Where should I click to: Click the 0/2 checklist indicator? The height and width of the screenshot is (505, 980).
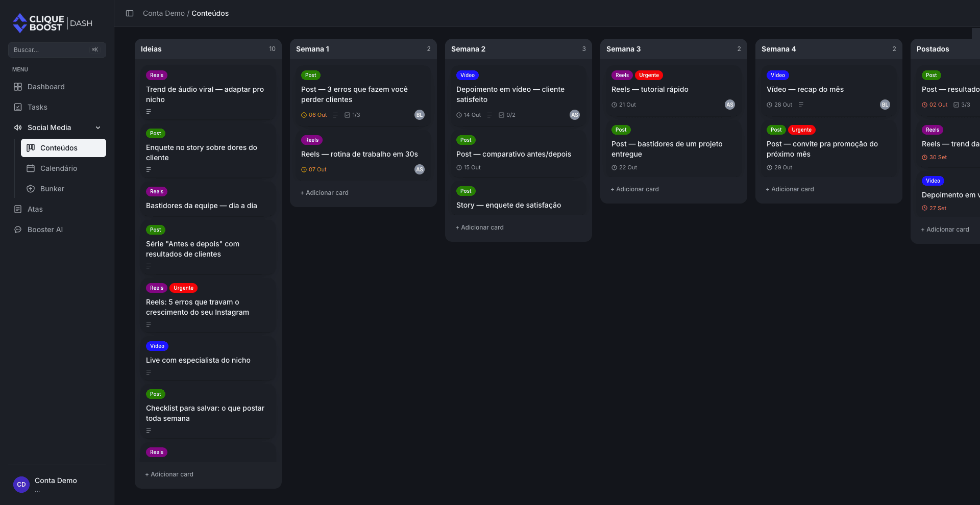pos(507,115)
